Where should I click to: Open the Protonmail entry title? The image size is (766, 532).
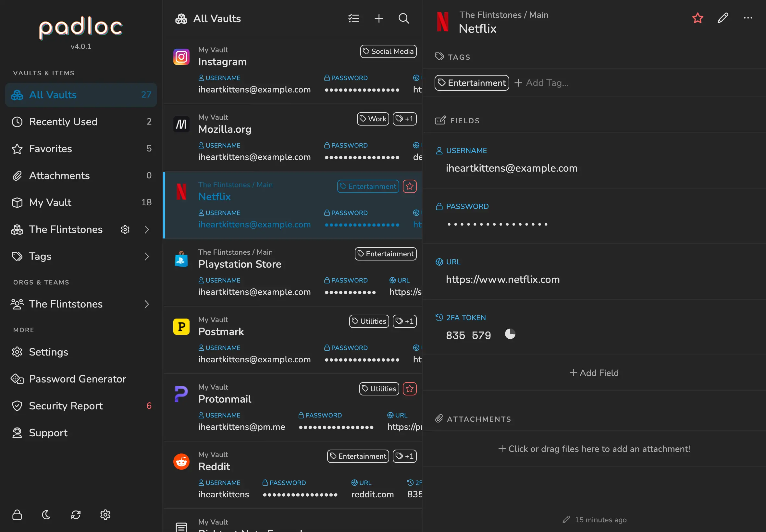[x=225, y=399]
